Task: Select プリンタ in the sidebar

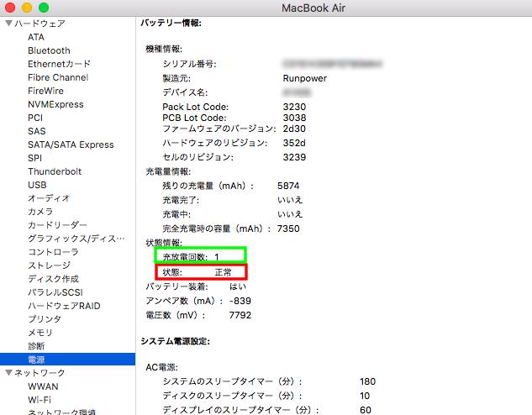Action: click(45, 319)
